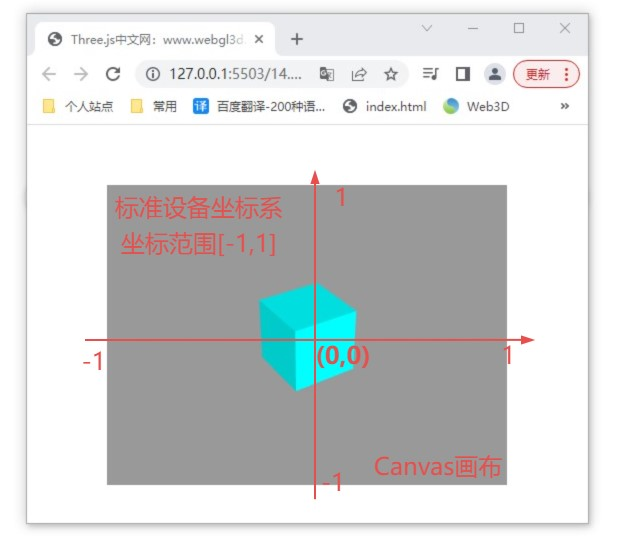Click the 百度翻译 blue favicon

click(x=201, y=106)
